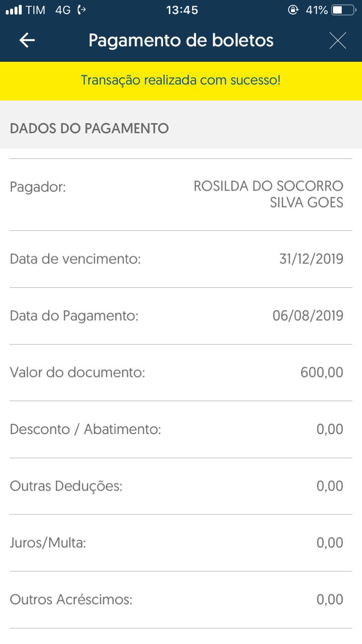This screenshot has height=644, width=362.
Task: Select the Pagador name 'ROSILDA DO SOCORRO'
Action: tap(268, 186)
